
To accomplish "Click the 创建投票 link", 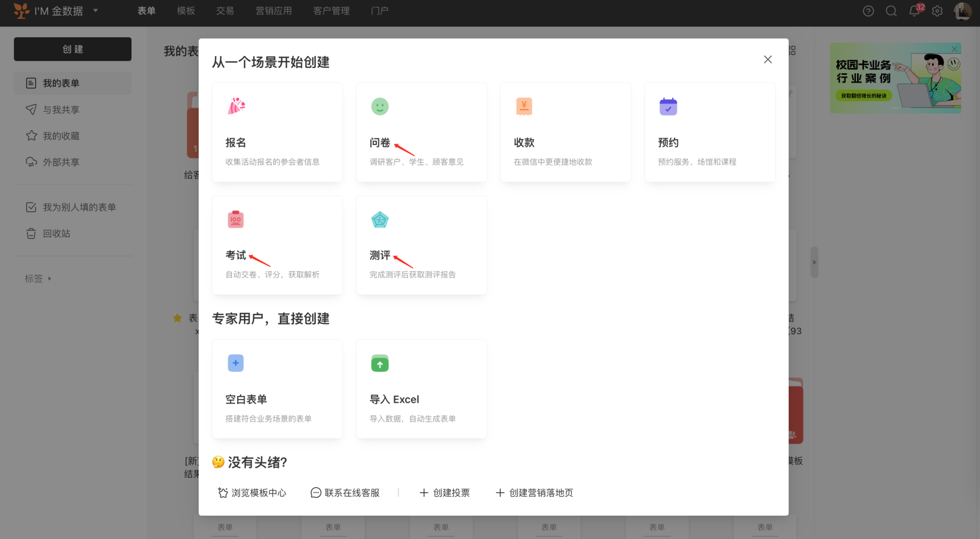I will point(445,493).
